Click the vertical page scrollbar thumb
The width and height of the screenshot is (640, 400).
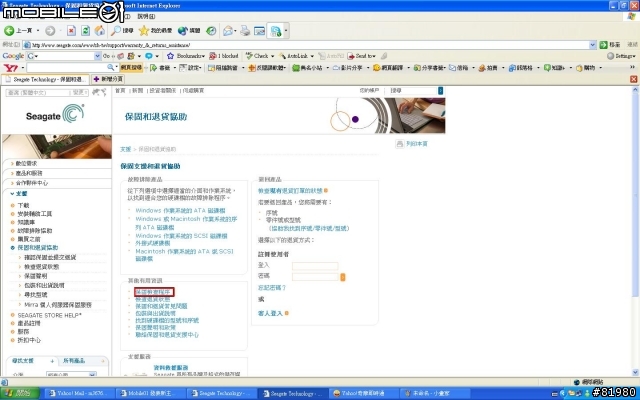point(635,196)
